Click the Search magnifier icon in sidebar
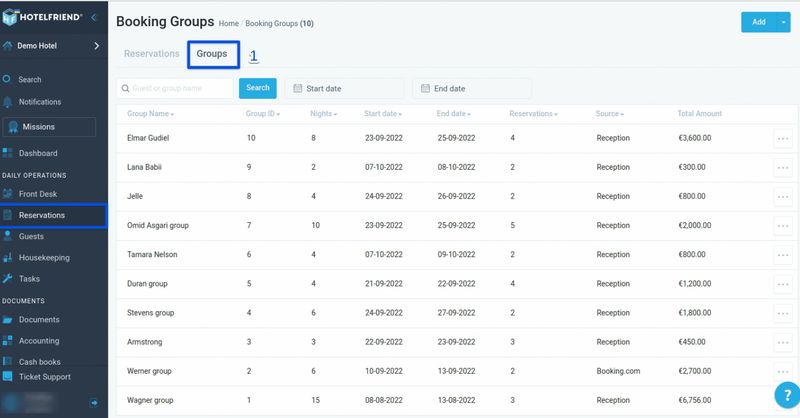Image resolution: width=800 pixels, height=418 pixels. pos(7,79)
